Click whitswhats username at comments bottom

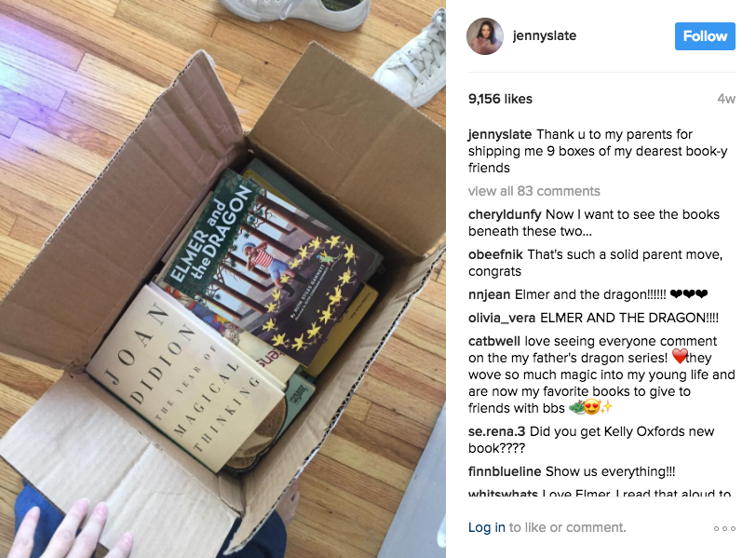coord(503,493)
